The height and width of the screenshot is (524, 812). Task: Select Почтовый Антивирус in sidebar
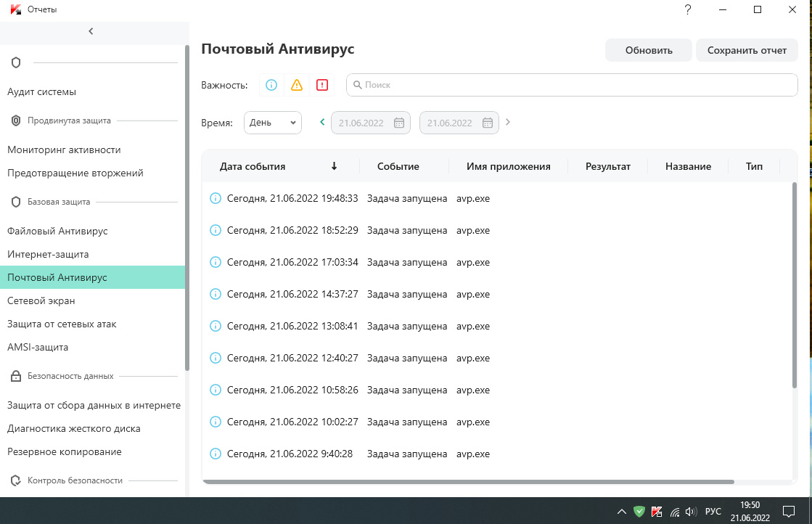click(x=92, y=277)
